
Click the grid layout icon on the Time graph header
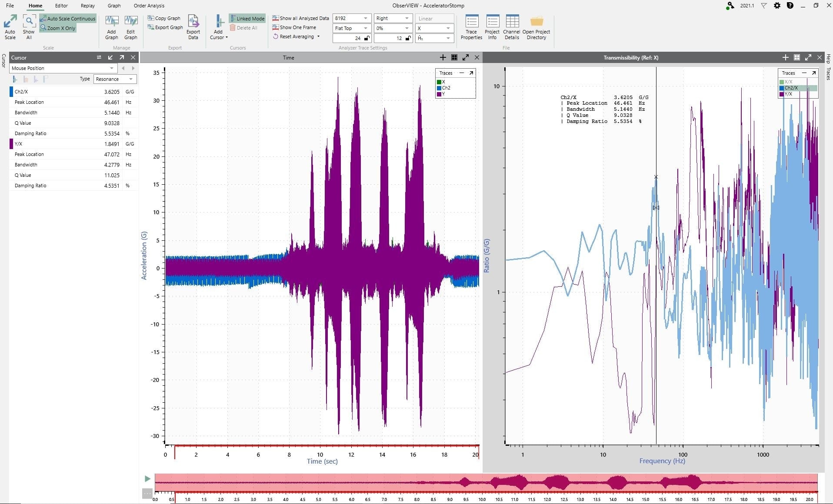click(x=454, y=57)
